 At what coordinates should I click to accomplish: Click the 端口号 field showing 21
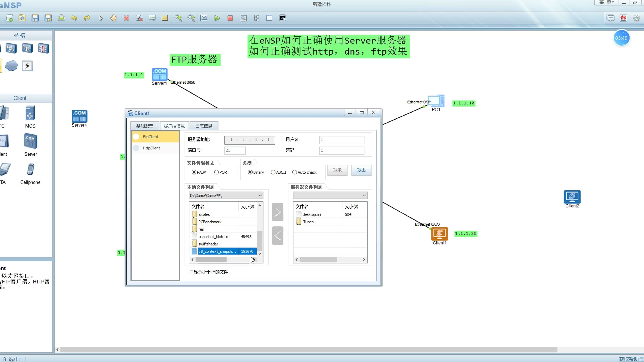pyautogui.click(x=234, y=150)
